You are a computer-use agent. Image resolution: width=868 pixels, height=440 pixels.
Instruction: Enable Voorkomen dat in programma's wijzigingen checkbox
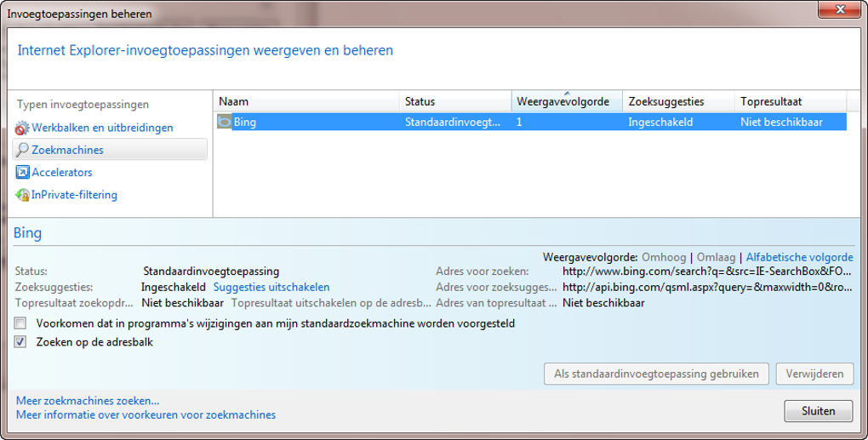point(20,323)
